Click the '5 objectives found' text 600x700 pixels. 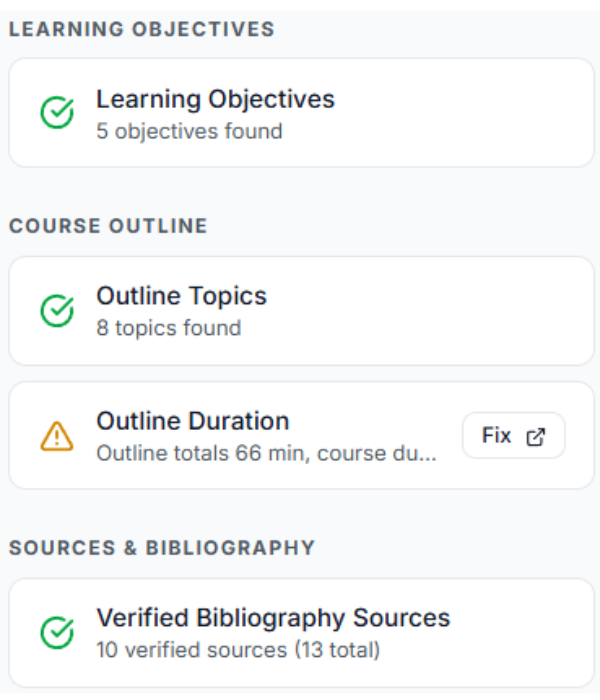189,131
